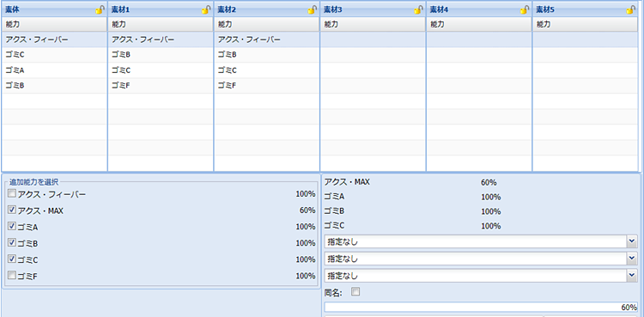Screen dimensions: 644x317
Task: Click the 追加能力を選択 group label
Action: tap(34, 181)
